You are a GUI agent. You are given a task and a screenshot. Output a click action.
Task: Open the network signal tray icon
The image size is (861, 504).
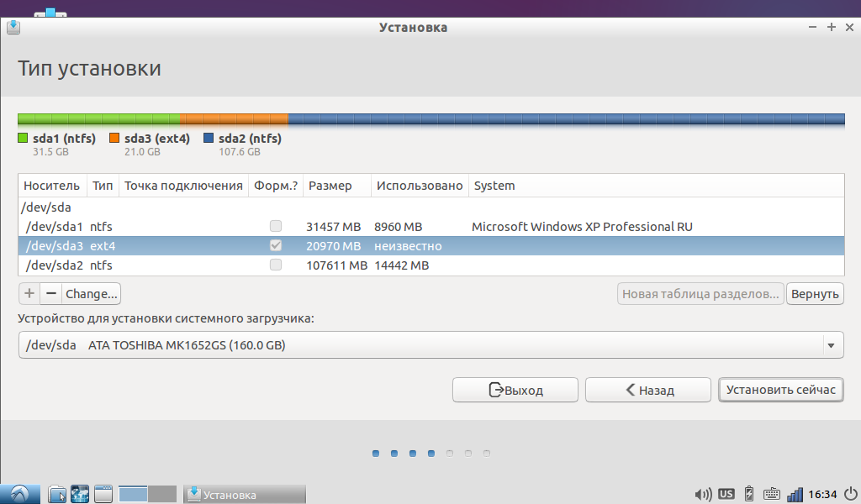point(795,494)
